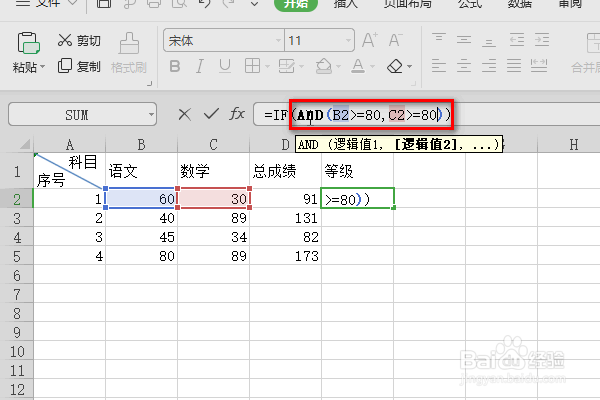Toggle italic formatting
600x400 pixels.
tap(199, 67)
